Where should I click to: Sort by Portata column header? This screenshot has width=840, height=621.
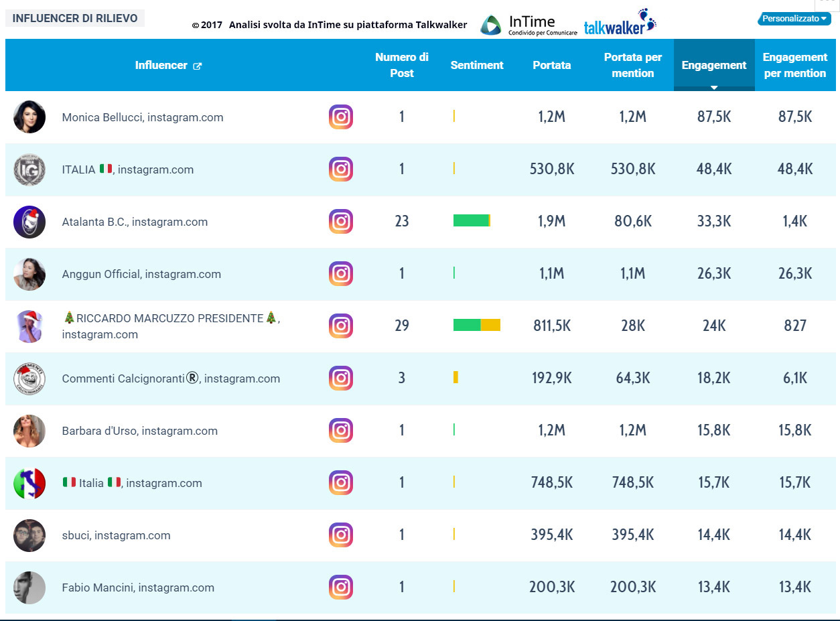(552, 65)
